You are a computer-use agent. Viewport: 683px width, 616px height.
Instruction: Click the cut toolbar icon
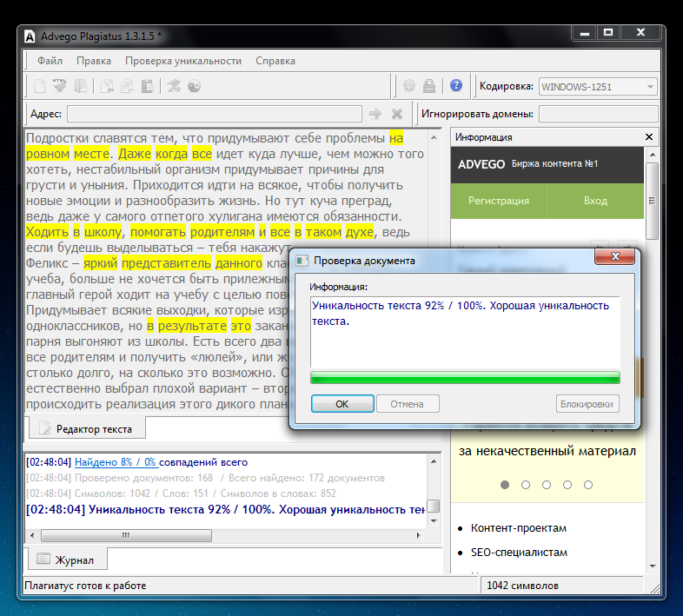click(x=107, y=86)
